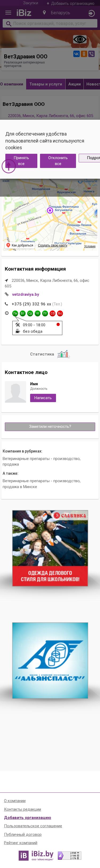100x868 pixels.
Task: Click the Заметили неточность? button
Action: [x=50, y=426]
